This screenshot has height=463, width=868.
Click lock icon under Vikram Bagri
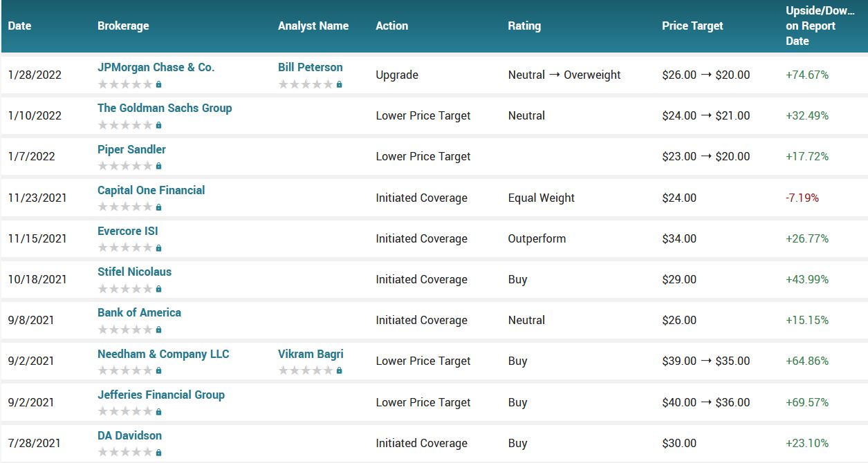(x=339, y=371)
